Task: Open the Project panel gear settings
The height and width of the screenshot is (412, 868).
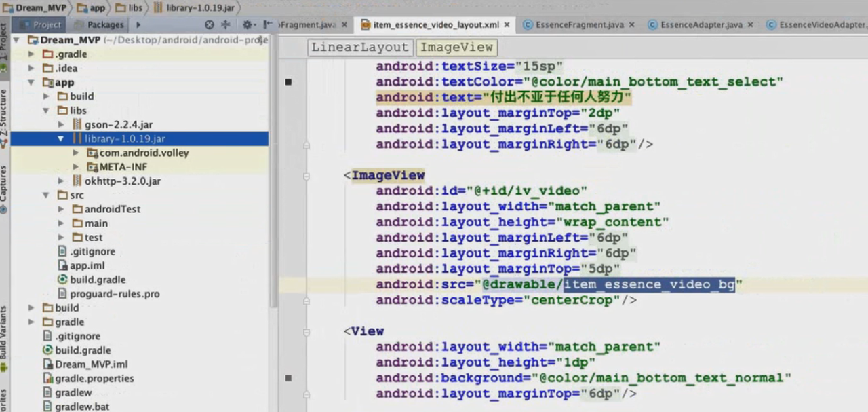Action: (247, 25)
